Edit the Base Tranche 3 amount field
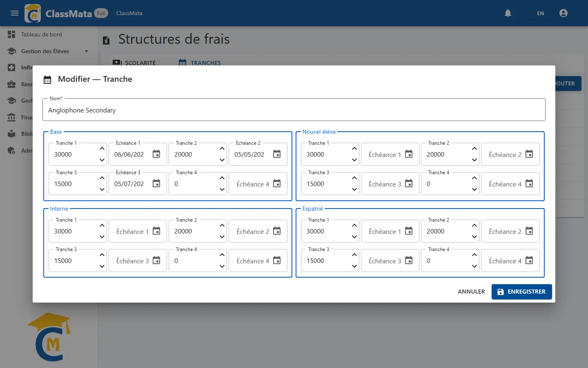 click(78, 184)
